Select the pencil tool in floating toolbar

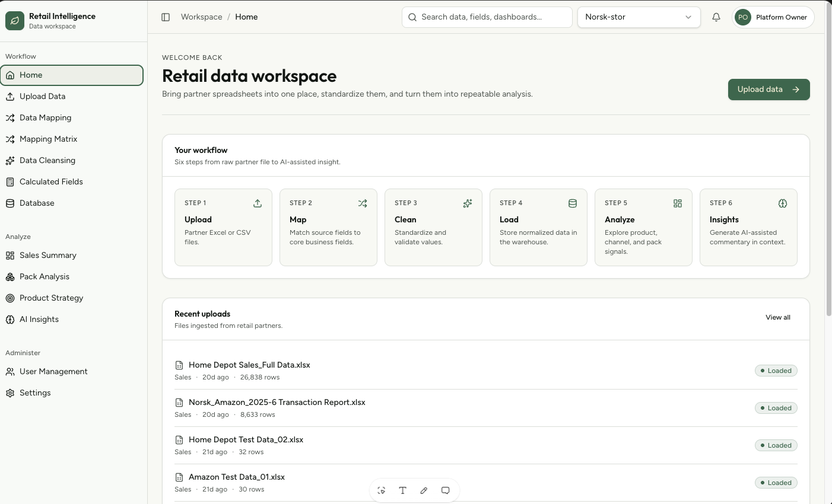pos(424,490)
